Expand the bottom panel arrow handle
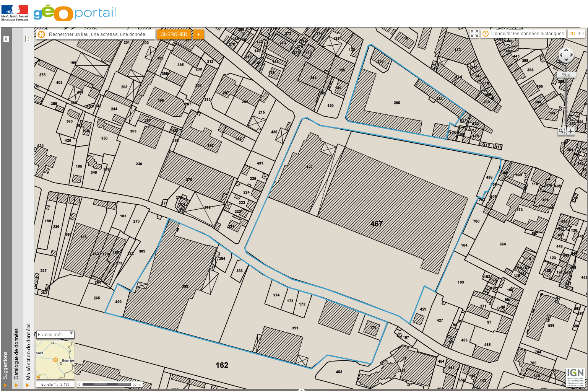Image resolution: width=588 pixels, height=391 pixels. [301, 389]
